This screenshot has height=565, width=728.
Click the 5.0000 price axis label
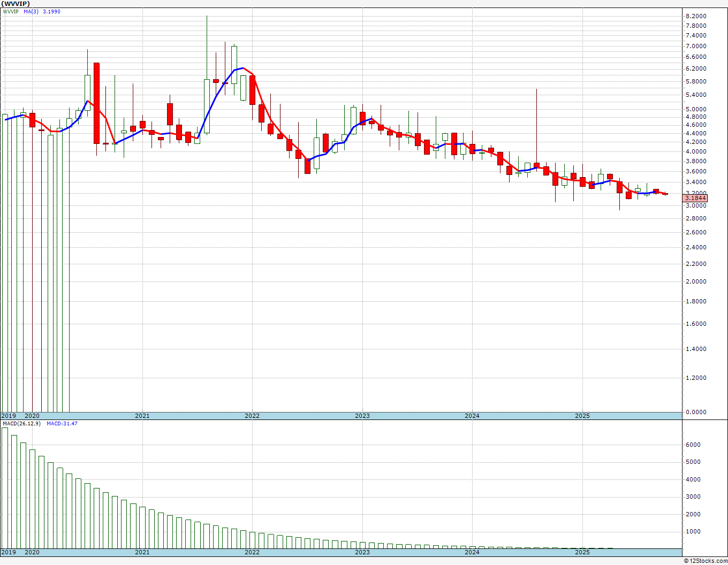pos(695,109)
